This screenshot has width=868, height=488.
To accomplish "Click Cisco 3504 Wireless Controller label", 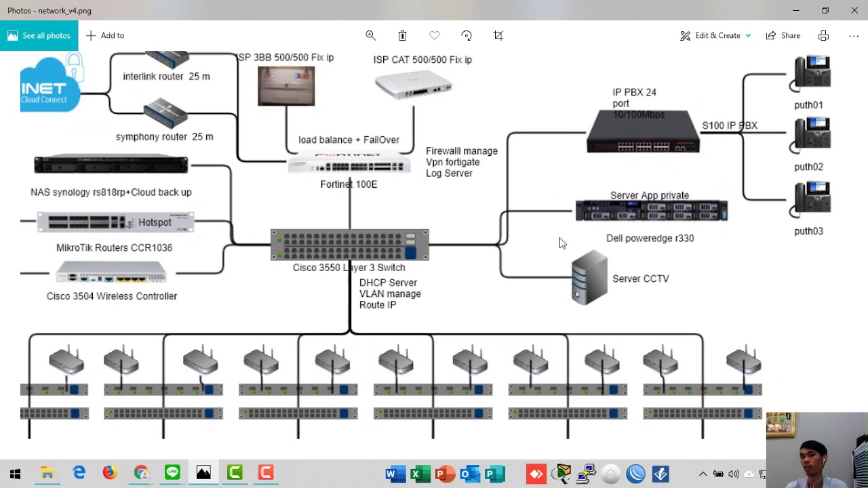I will click(112, 296).
